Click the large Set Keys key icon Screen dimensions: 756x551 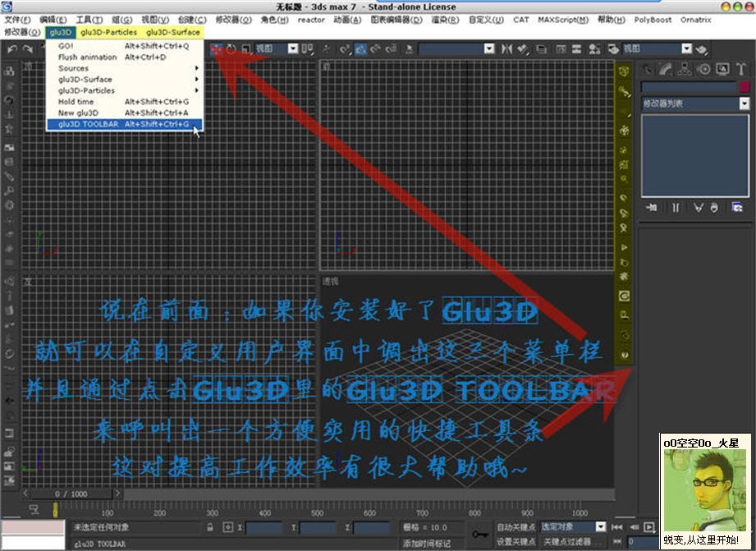coord(479,534)
